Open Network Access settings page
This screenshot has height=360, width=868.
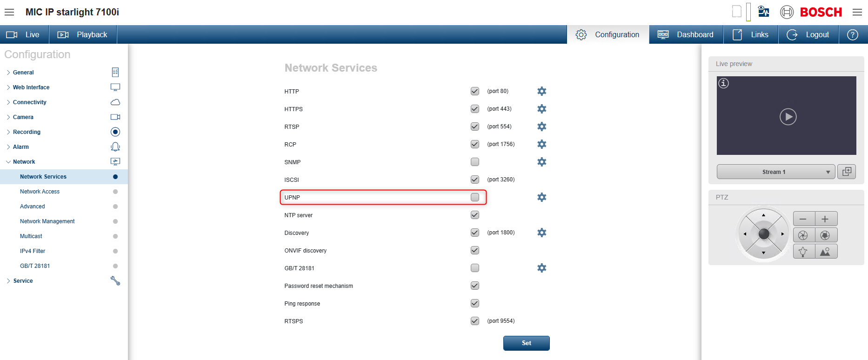tap(40, 192)
